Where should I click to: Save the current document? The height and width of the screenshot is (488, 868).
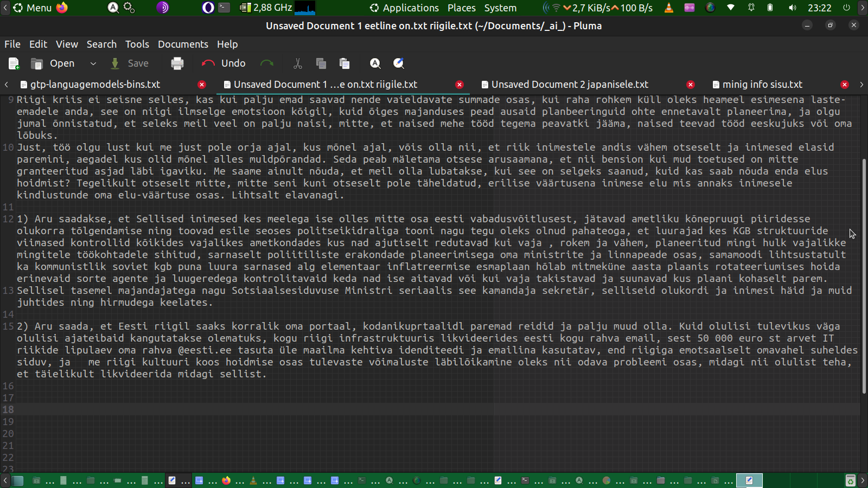point(129,63)
